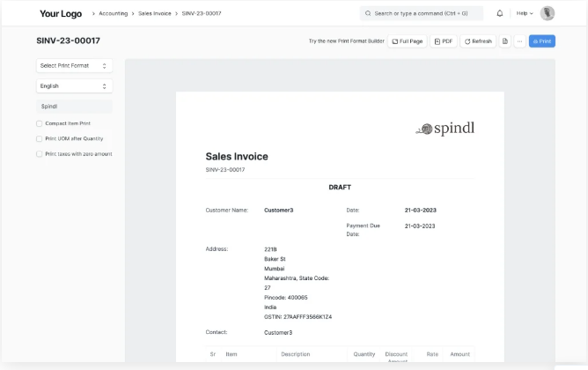Open the user avatar menu

click(x=548, y=13)
